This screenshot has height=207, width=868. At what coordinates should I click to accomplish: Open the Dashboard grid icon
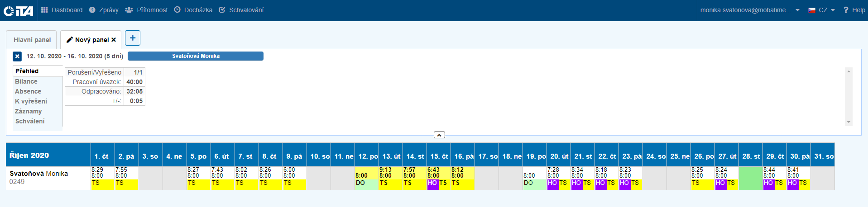[44, 10]
